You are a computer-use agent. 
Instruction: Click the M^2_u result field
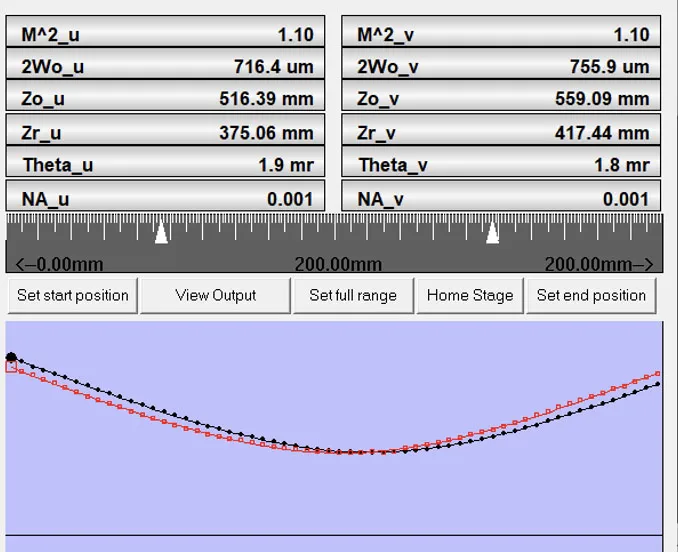[x=166, y=34]
